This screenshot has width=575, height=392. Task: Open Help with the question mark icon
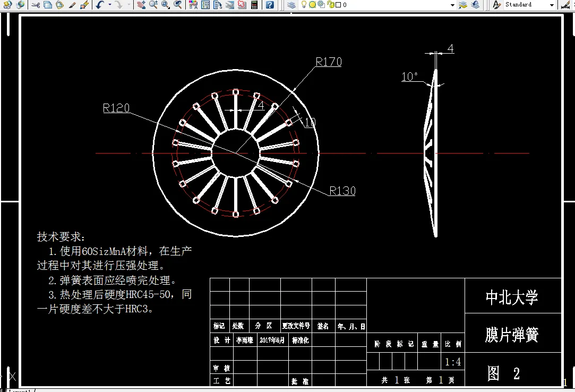[x=270, y=5]
